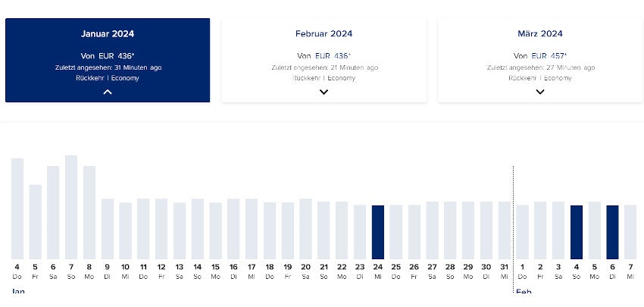
Task: Click the price bar for January 5
Action: pos(35,221)
